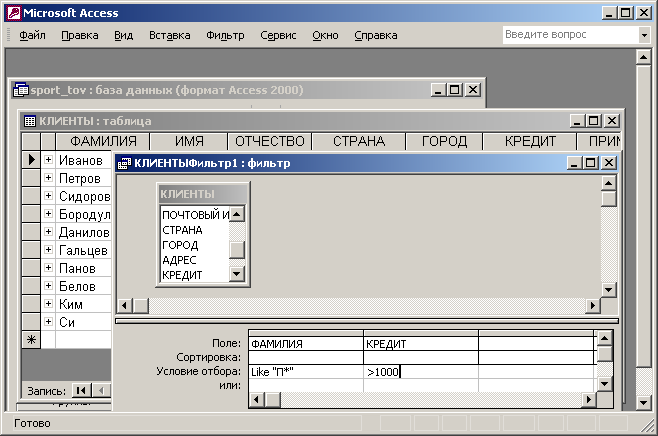Select the ИМЯ column header
This screenshot has width=658, height=436.
pyautogui.click(x=189, y=141)
